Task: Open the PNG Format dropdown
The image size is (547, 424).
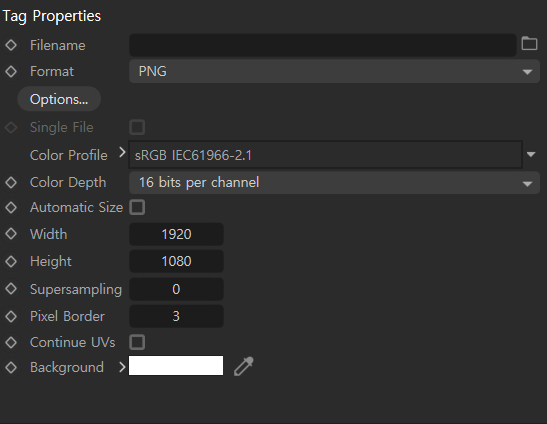Action: click(x=334, y=71)
